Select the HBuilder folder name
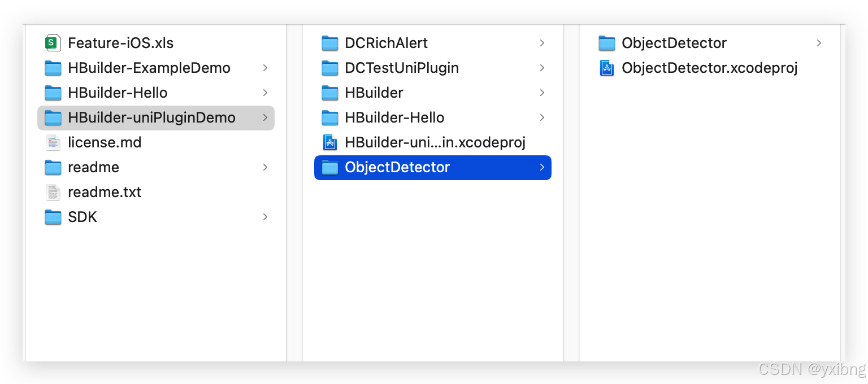 (x=374, y=93)
